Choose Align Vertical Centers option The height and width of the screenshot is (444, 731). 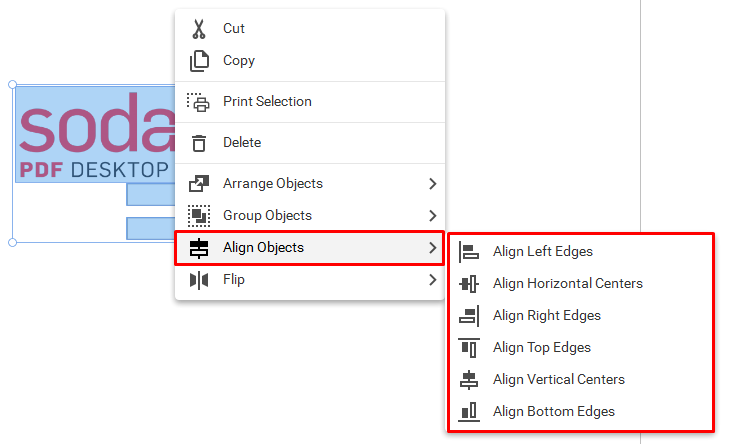click(580, 380)
